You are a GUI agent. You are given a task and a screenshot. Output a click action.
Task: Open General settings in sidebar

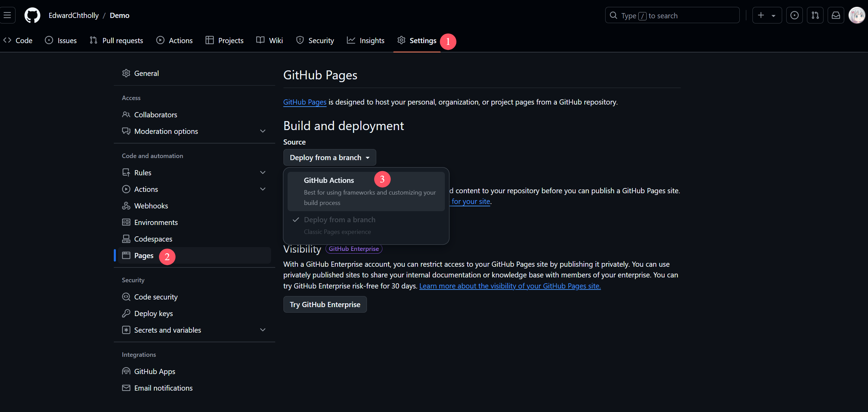[194, 73]
